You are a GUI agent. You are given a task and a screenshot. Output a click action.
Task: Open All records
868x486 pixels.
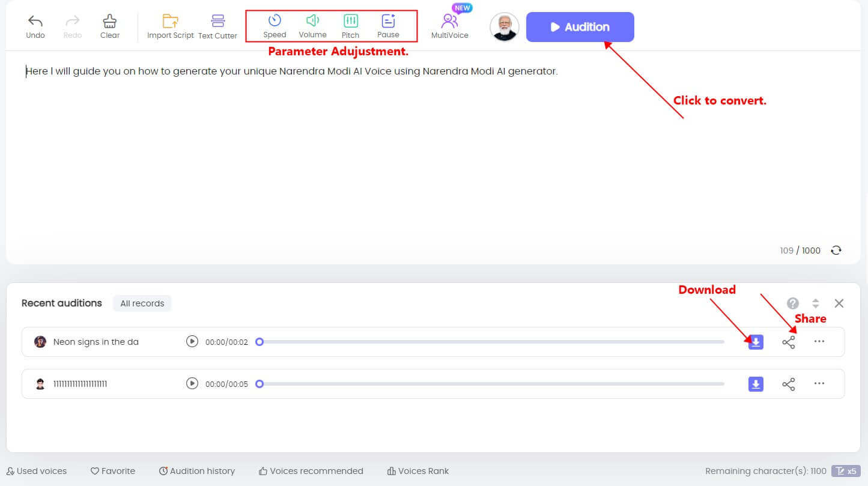142,303
